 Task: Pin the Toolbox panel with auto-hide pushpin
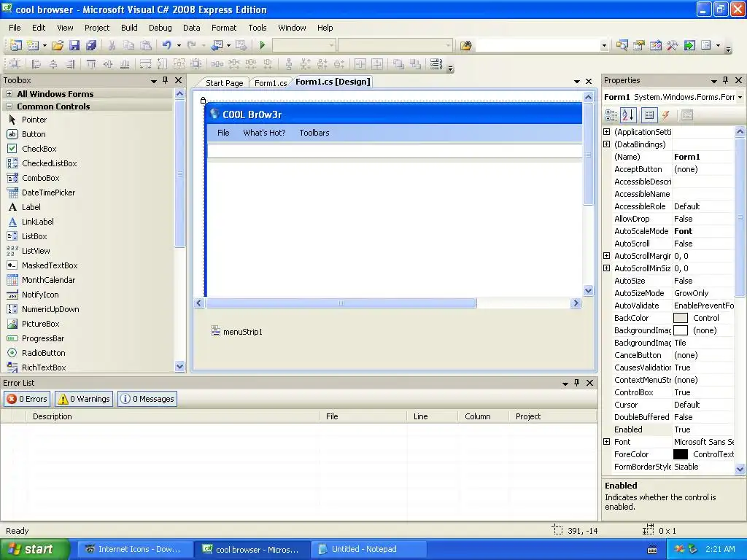click(166, 80)
